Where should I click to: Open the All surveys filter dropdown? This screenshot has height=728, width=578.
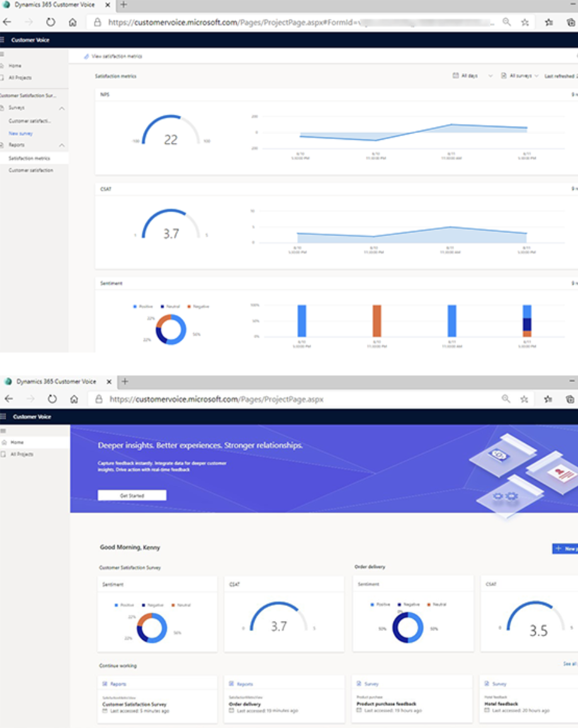click(x=520, y=76)
